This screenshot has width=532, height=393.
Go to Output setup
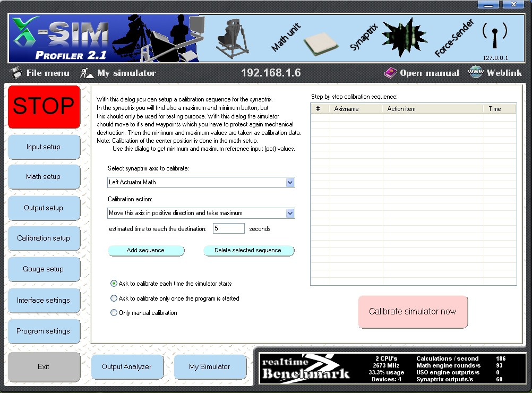tap(44, 208)
